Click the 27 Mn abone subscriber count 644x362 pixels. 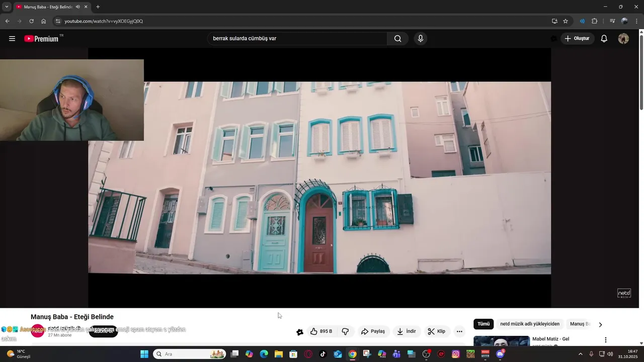tap(60, 335)
